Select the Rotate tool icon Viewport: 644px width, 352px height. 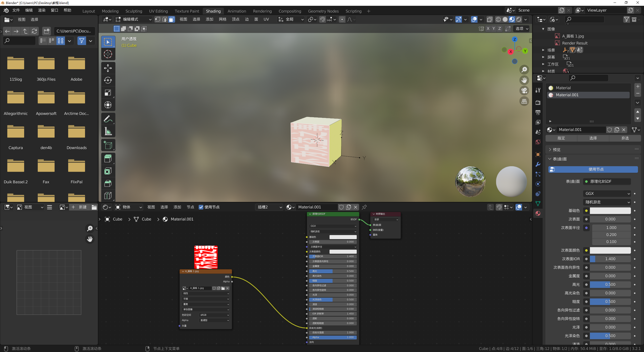(x=108, y=80)
